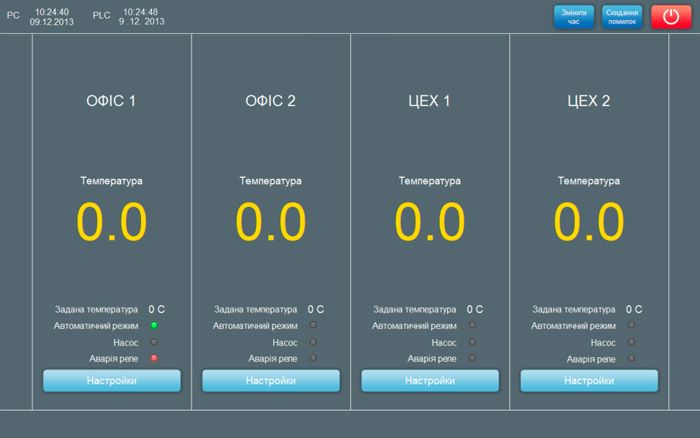Click the Насос pump indicator for ОФІС 1

tap(154, 342)
